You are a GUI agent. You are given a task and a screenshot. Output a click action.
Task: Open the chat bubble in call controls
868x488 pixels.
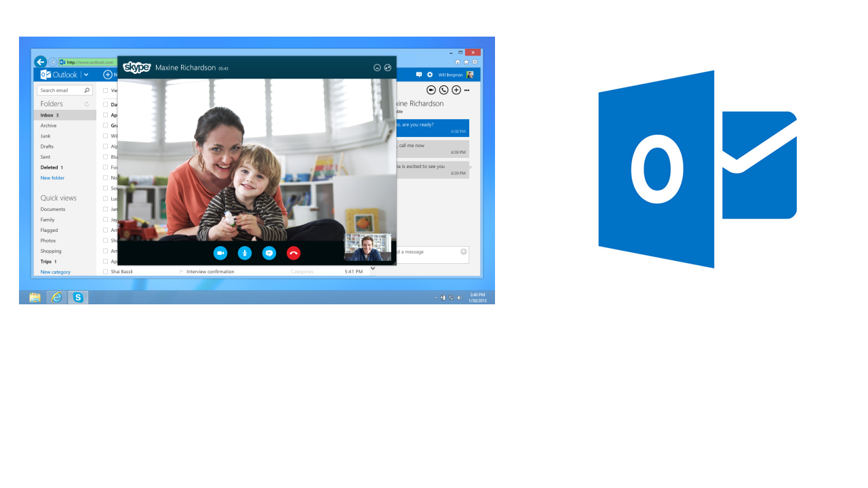tap(269, 253)
